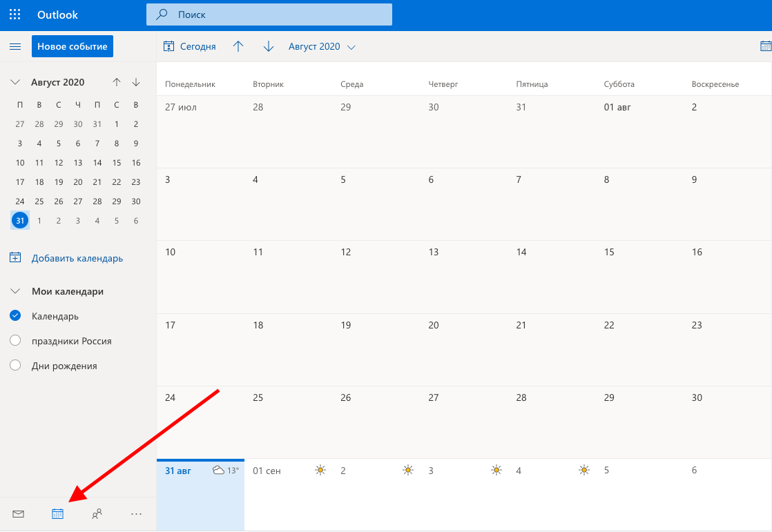Click the Добавить календарь link
The image size is (772, 532).
(x=77, y=258)
